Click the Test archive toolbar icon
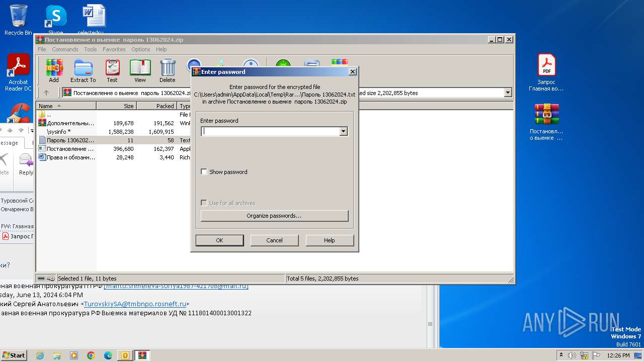Image resolution: width=644 pixels, height=362 pixels. point(112,70)
